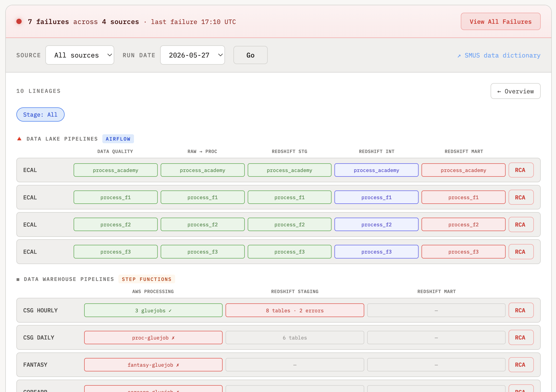Open the All sources dropdown
Viewport: 556px width, 392px height.
[80, 55]
